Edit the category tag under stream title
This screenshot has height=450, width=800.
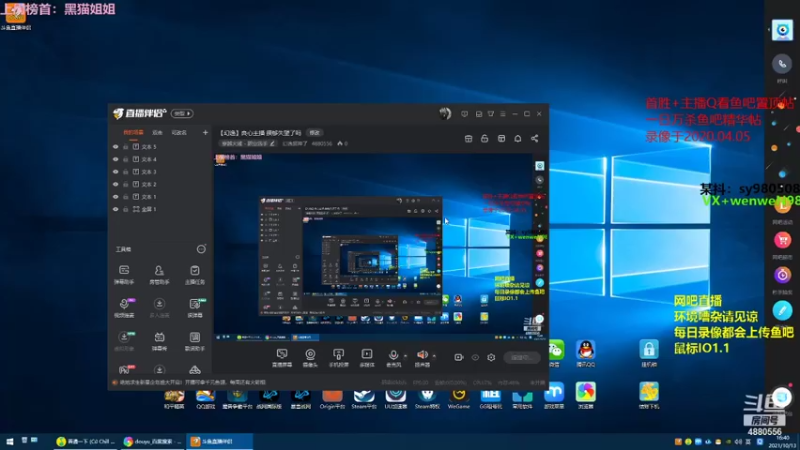[248, 144]
